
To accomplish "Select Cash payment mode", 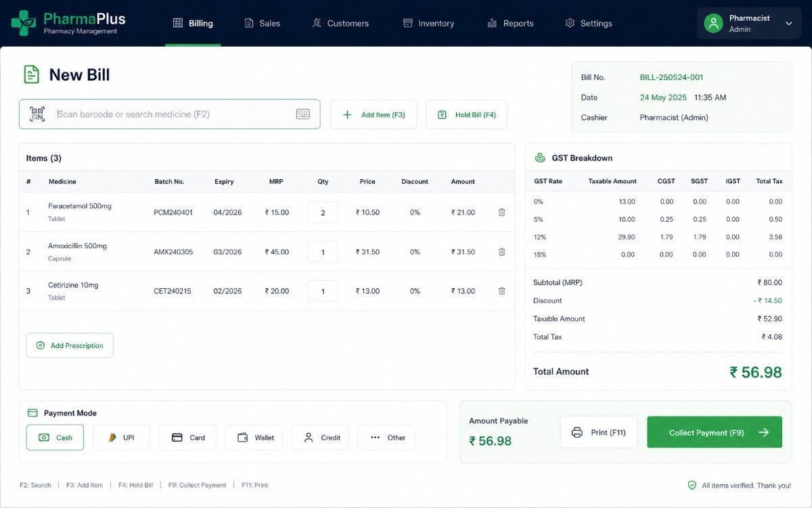I will point(55,438).
